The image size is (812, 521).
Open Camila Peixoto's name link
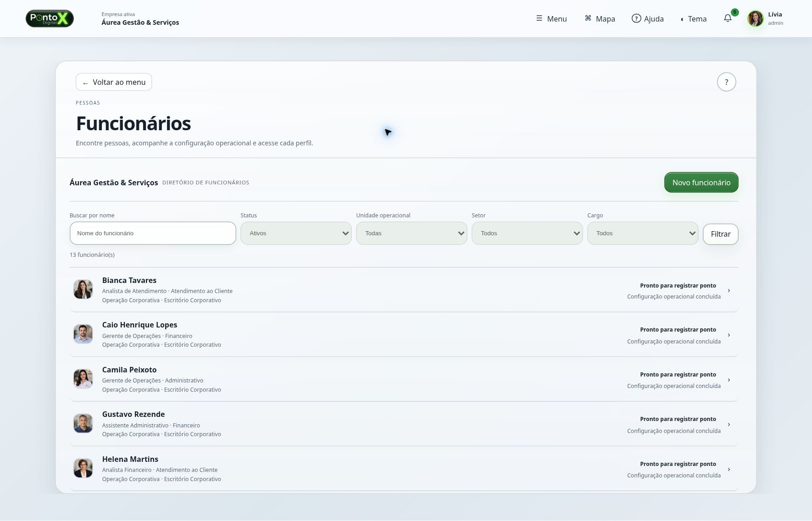click(129, 370)
